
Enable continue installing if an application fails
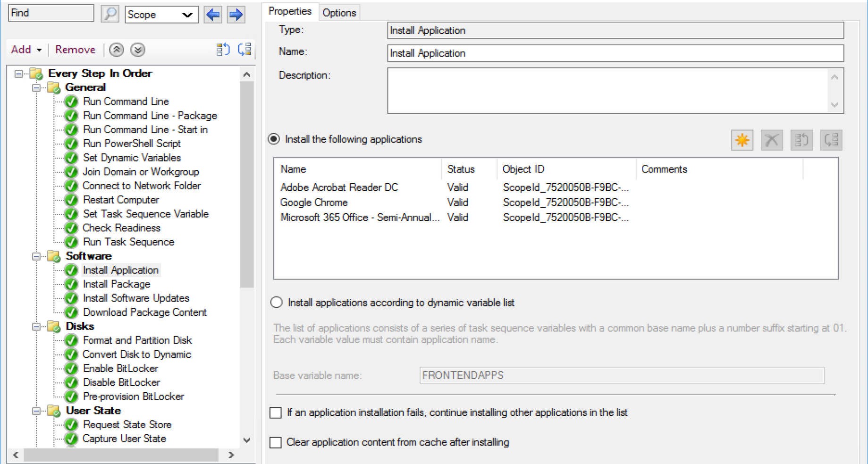click(x=276, y=413)
